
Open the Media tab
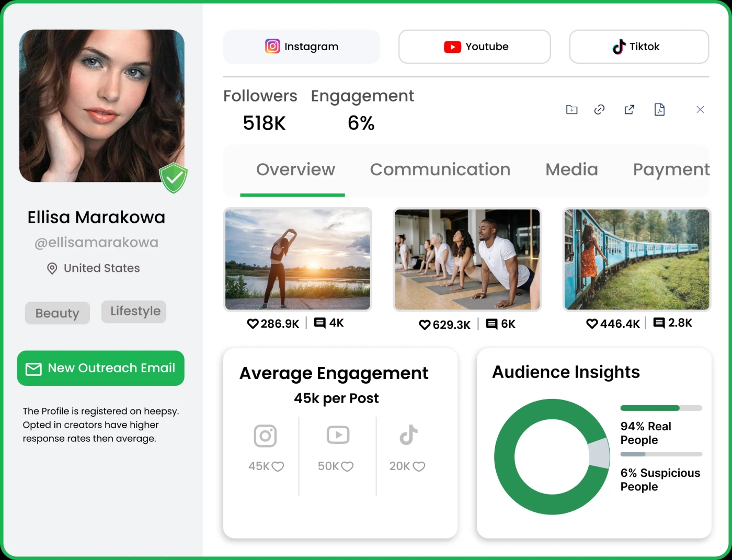(x=571, y=169)
